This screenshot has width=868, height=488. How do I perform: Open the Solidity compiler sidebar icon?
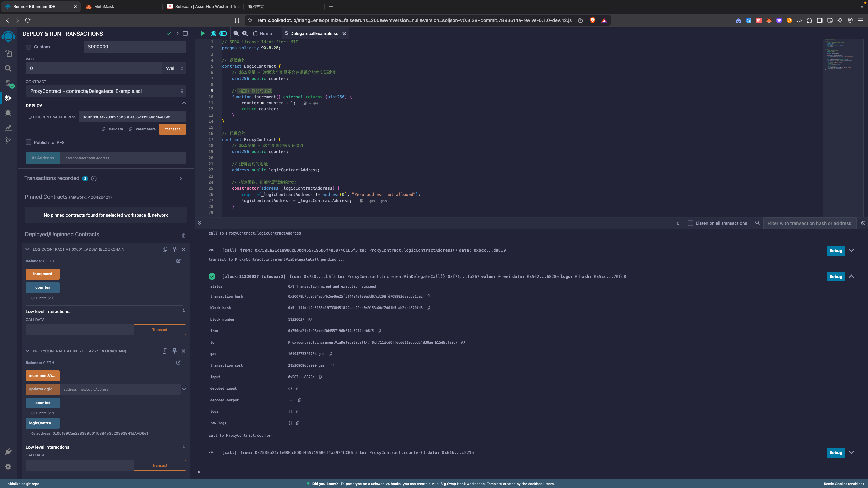coord(9,83)
